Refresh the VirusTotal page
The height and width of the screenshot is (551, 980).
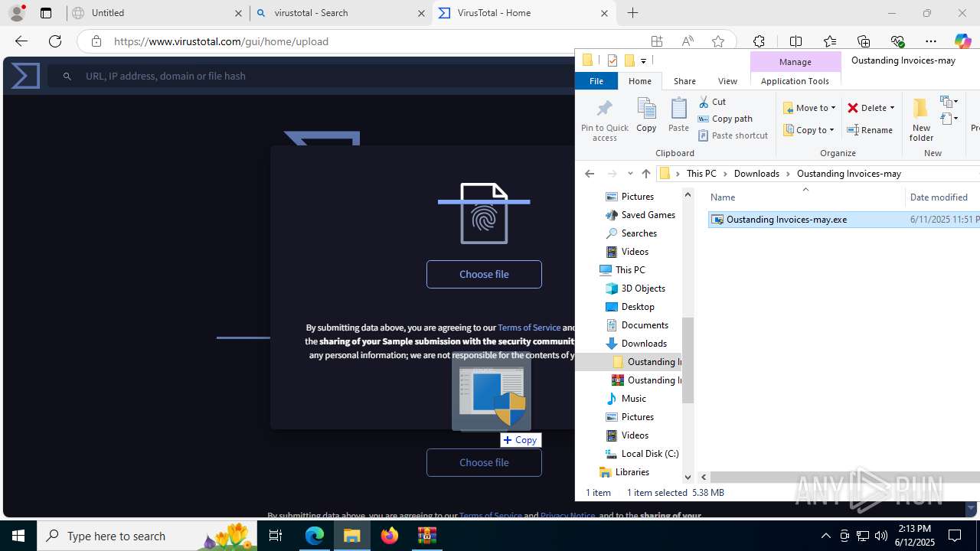point(55,41)
